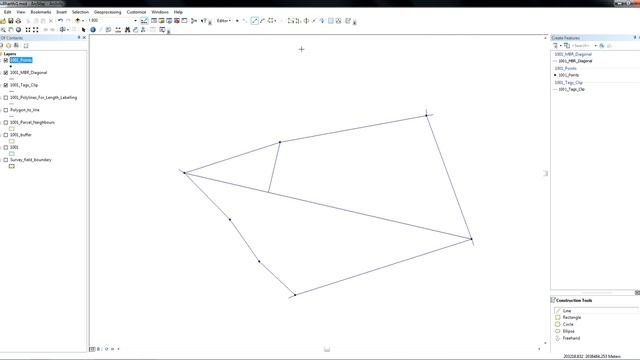The image size is (640, 360).
Task: Choose the Ellipse construction tool
Action: (x=568, y=331)
